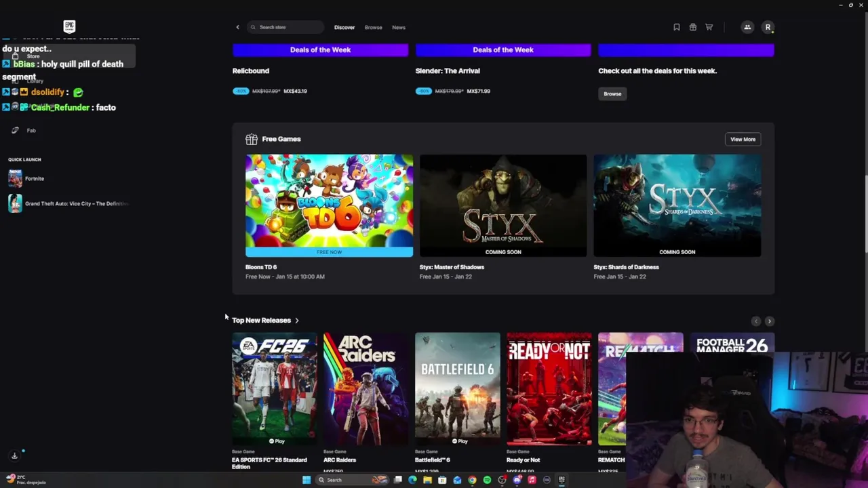Click the Browse deals button
Screen dimensions: 868x488
pyautogui.click(x=612, y=94)
